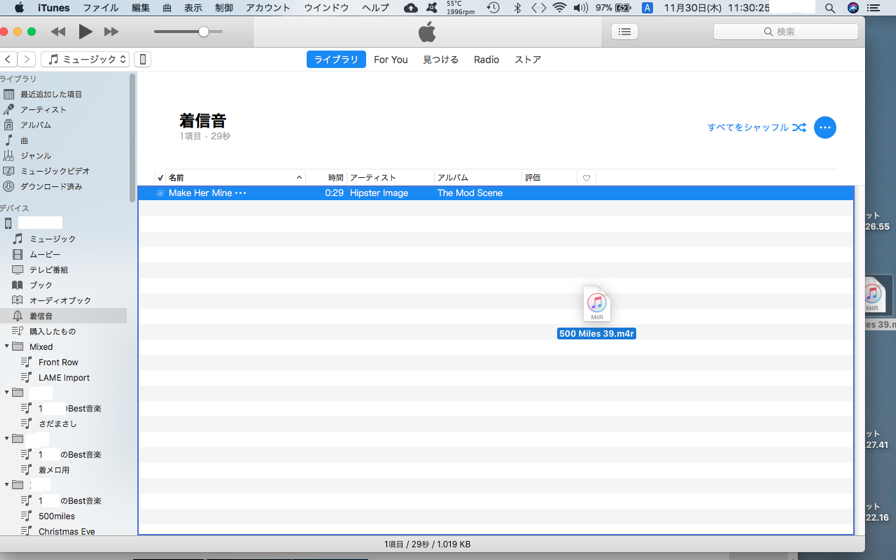
Task: Toggle checkbox of Make Her Mine row
Action: (160, 193)
